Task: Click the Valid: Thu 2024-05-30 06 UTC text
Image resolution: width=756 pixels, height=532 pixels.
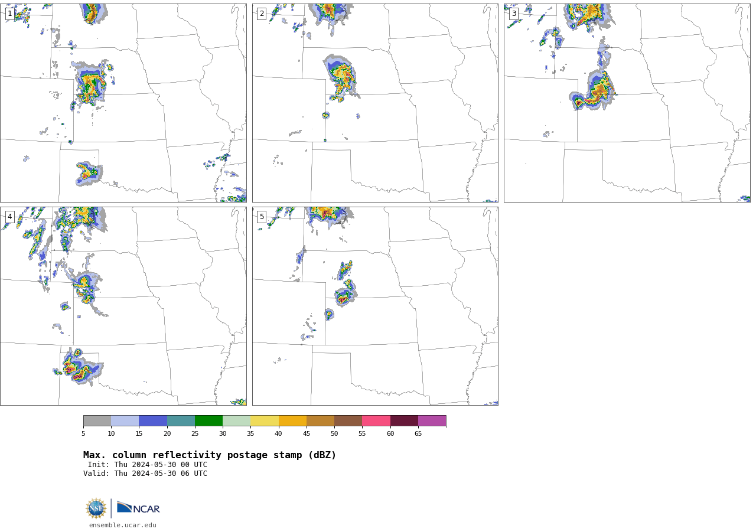Action: [x=145, y=474]
